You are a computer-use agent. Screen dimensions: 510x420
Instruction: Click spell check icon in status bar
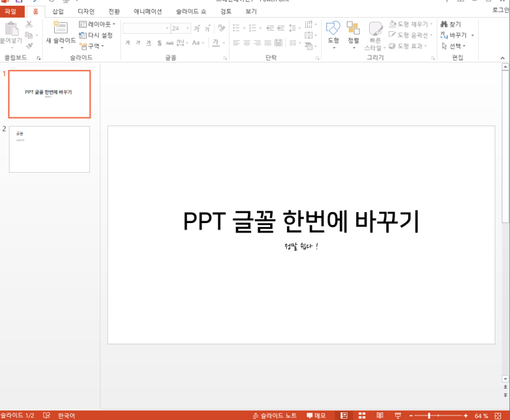click(47, 416)
